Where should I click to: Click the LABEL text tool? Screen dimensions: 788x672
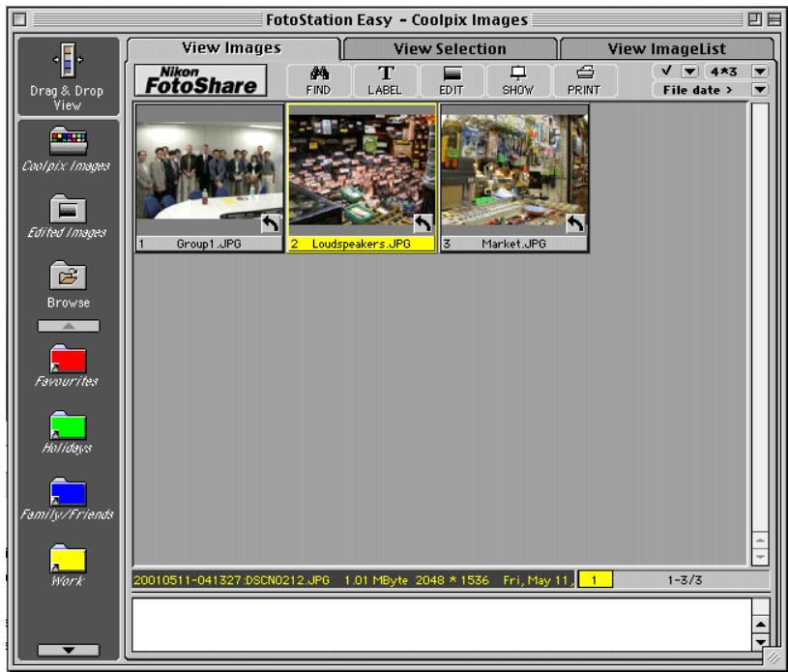point(385,80)
